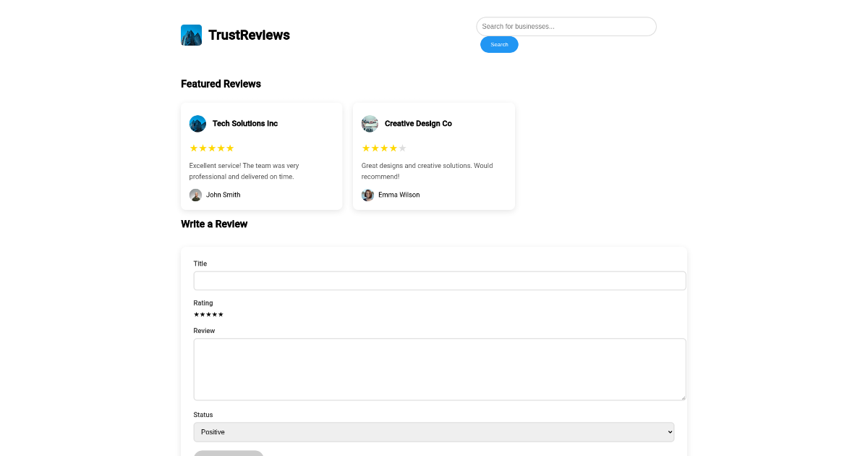The height and width of the screenshot is (456, 868).
Task: Click John Smith's profile avatar
Action: click(195, 195)
